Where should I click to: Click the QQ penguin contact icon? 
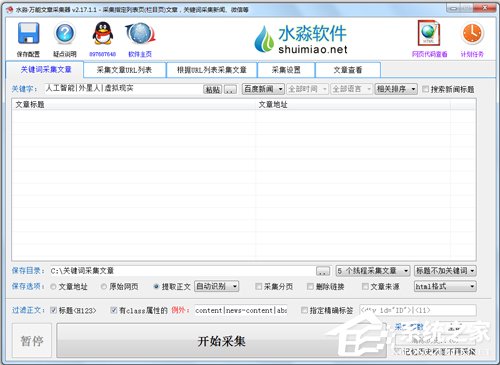[103, 33]
